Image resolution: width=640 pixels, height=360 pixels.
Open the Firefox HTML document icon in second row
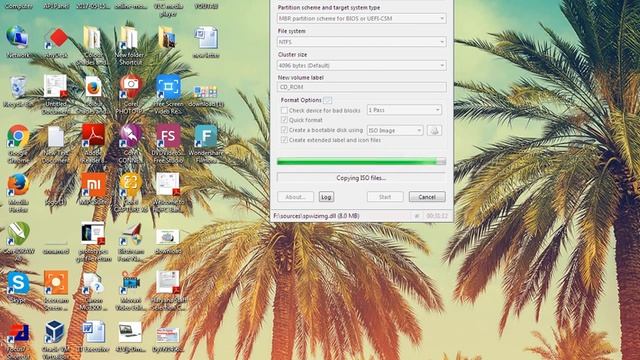pos(93,87)
